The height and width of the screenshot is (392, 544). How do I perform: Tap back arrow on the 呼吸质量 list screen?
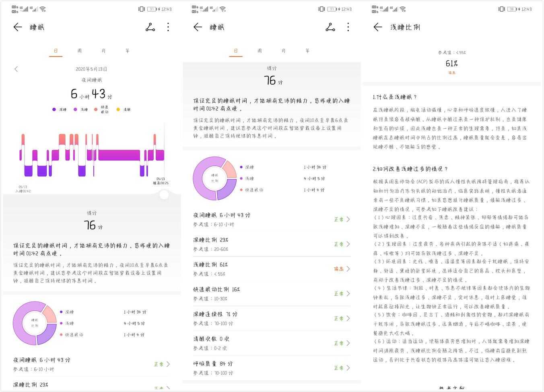click(x=198, y=27)
